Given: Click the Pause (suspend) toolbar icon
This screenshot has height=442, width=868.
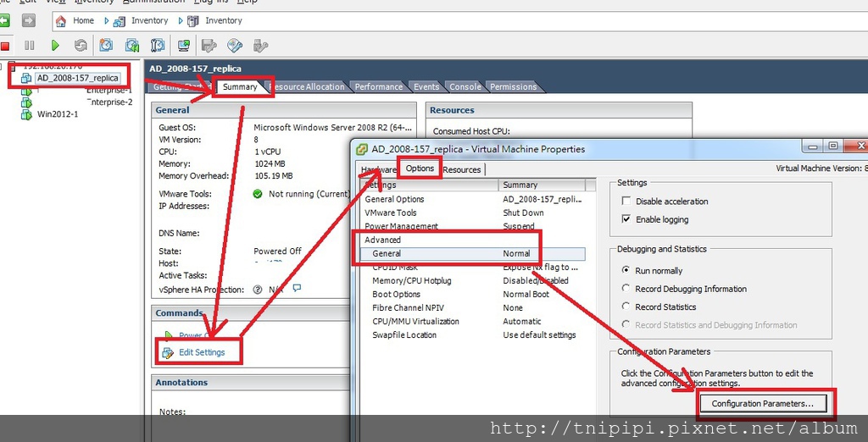Looking at the screenshot, I should tap(30, 46).
